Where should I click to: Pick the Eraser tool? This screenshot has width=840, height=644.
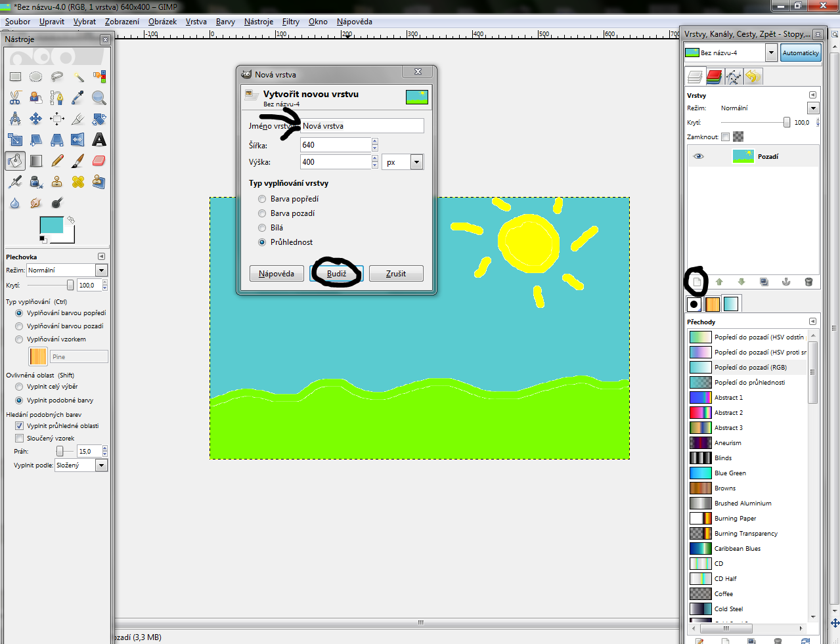coord(99,161)
